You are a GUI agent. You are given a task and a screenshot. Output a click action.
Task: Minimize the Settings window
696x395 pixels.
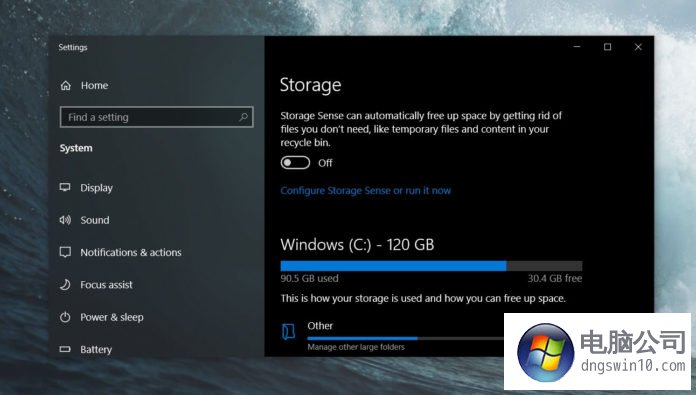pyautogui.click(x=577, y=47)
